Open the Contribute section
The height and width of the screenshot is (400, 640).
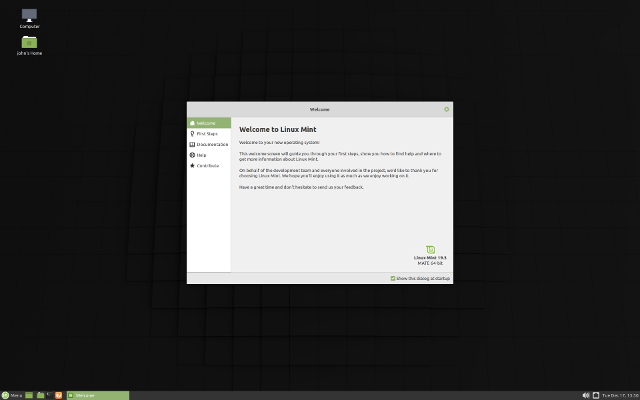click(x=209, y=165)
